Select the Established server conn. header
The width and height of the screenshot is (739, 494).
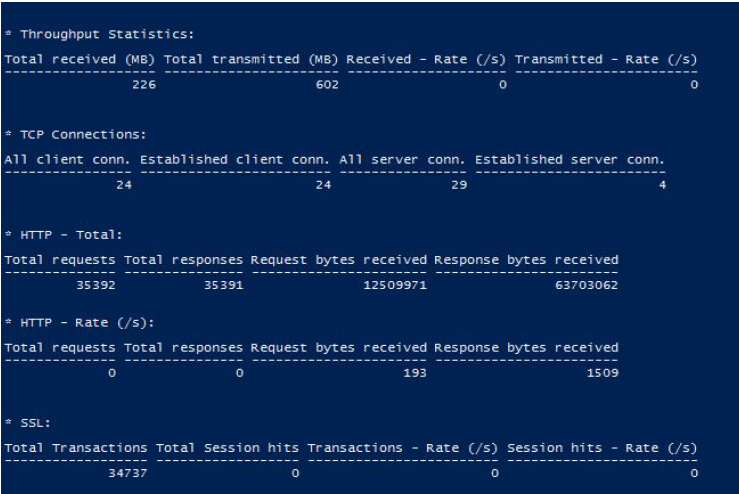pyautogui.click(x=569, y=160)
